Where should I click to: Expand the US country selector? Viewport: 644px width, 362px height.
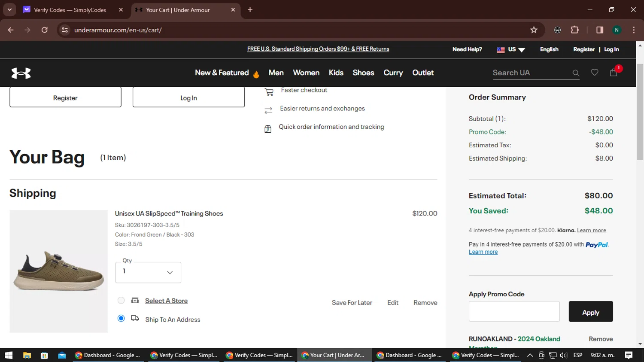(511, 49)
